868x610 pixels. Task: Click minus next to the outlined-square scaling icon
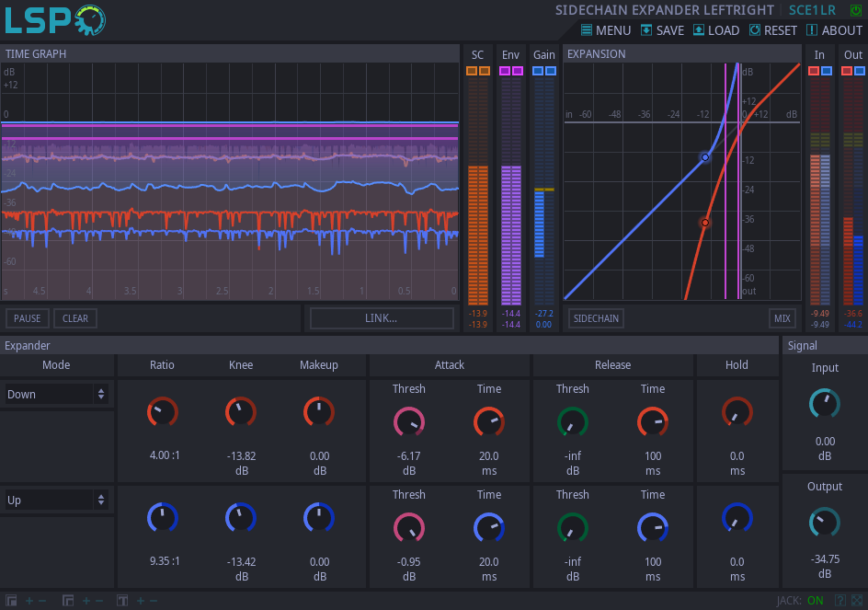point(99,601)
